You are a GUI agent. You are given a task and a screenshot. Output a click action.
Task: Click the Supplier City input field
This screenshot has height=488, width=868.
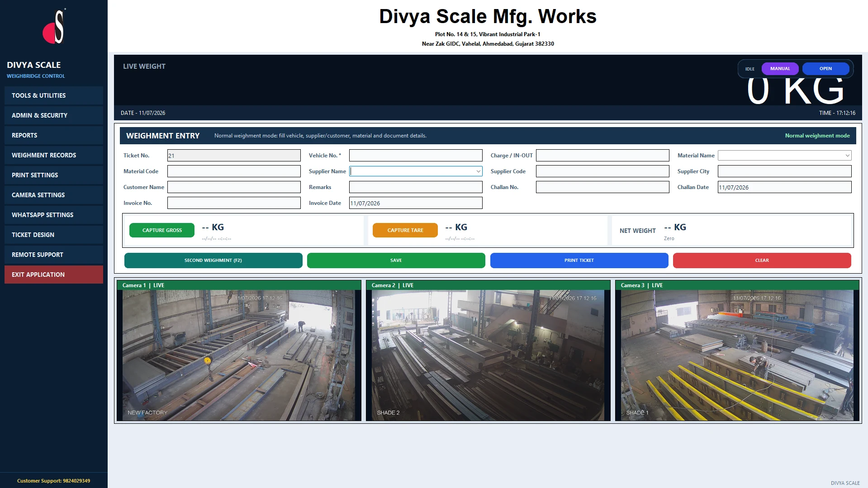click(784, 171)
